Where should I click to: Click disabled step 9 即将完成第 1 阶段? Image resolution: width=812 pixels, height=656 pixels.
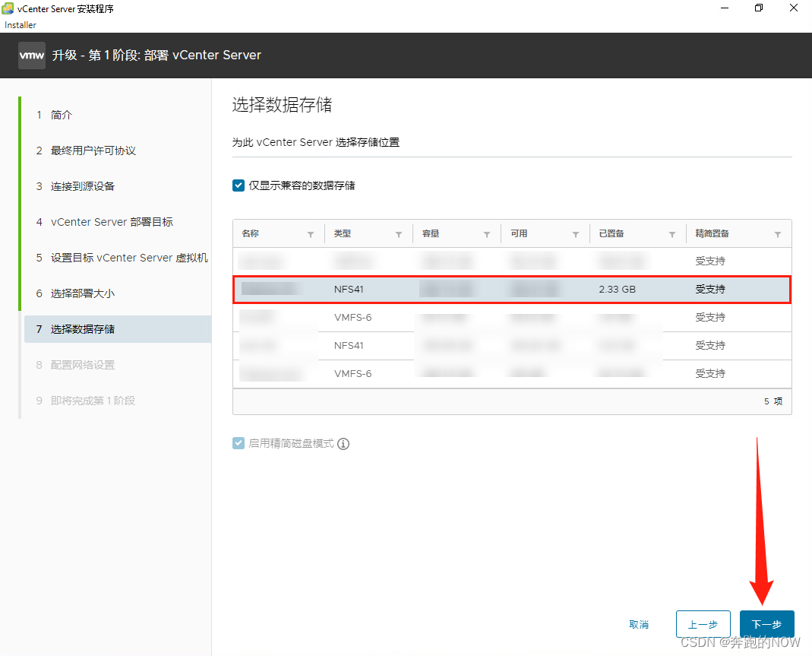(85, 401)
